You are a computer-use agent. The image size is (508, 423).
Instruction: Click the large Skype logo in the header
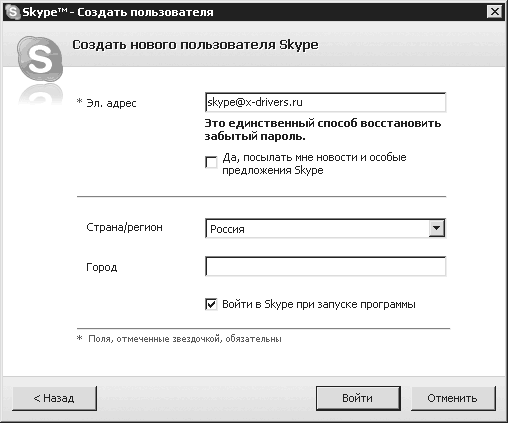(40, 59)
